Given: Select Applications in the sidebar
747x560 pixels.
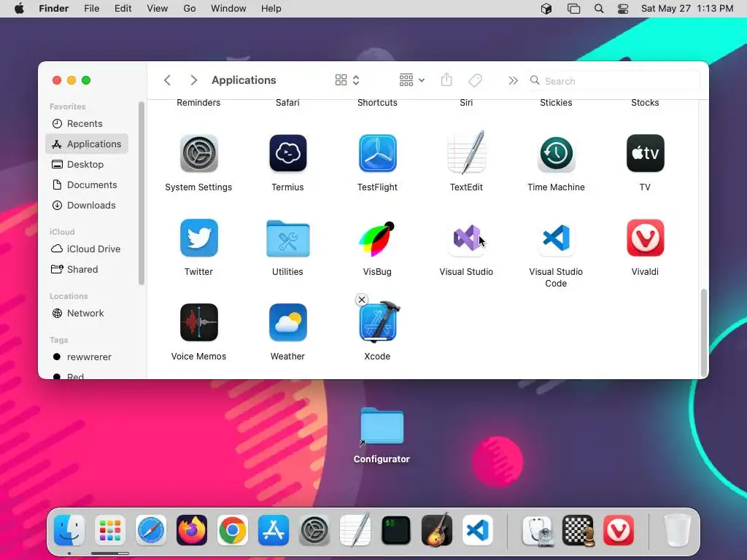Looking at the screenshot, I should pyautogui.click(x=87, y=144).
